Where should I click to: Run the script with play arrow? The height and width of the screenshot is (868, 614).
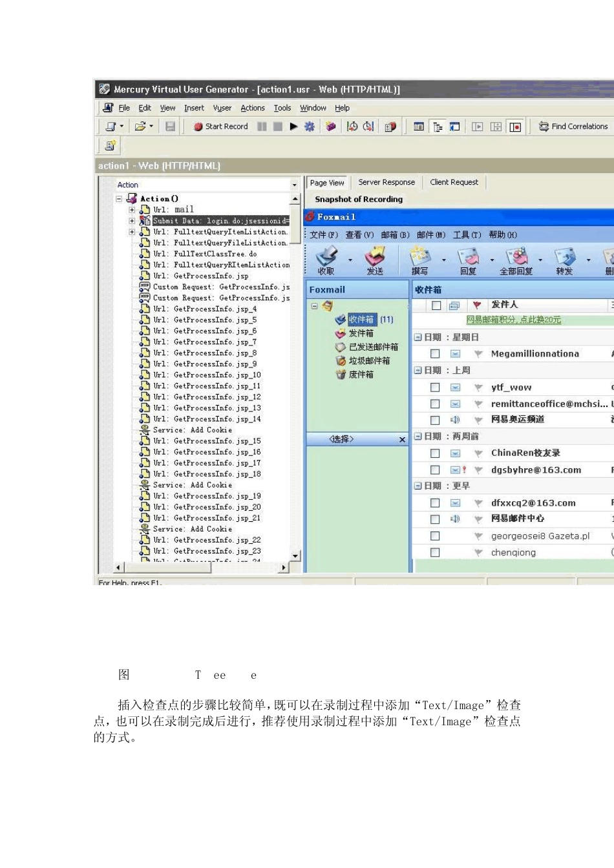[293, 127]
